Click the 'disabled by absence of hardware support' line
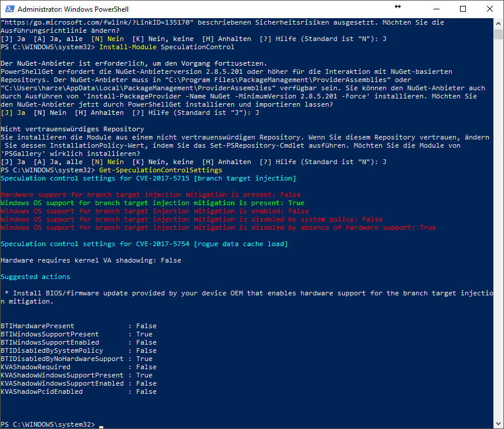 pos(218,227)
